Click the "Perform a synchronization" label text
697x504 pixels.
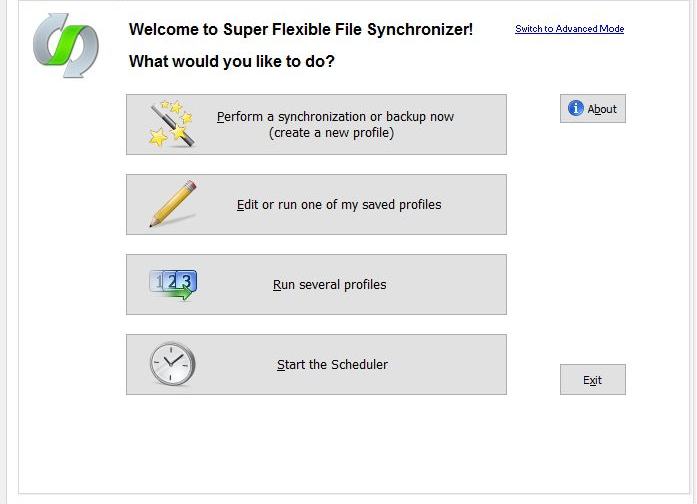[335, 117]
